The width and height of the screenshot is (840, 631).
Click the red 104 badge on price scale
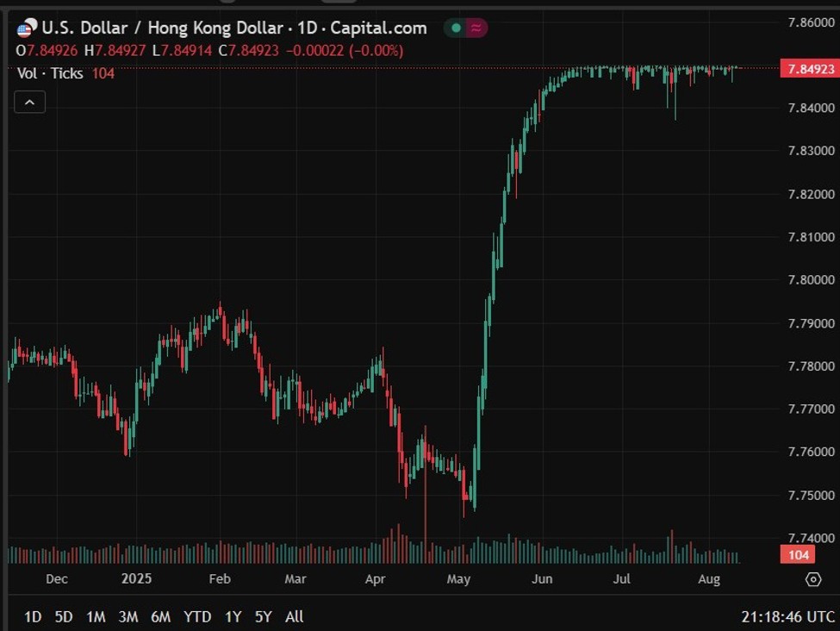click(796, 554)
